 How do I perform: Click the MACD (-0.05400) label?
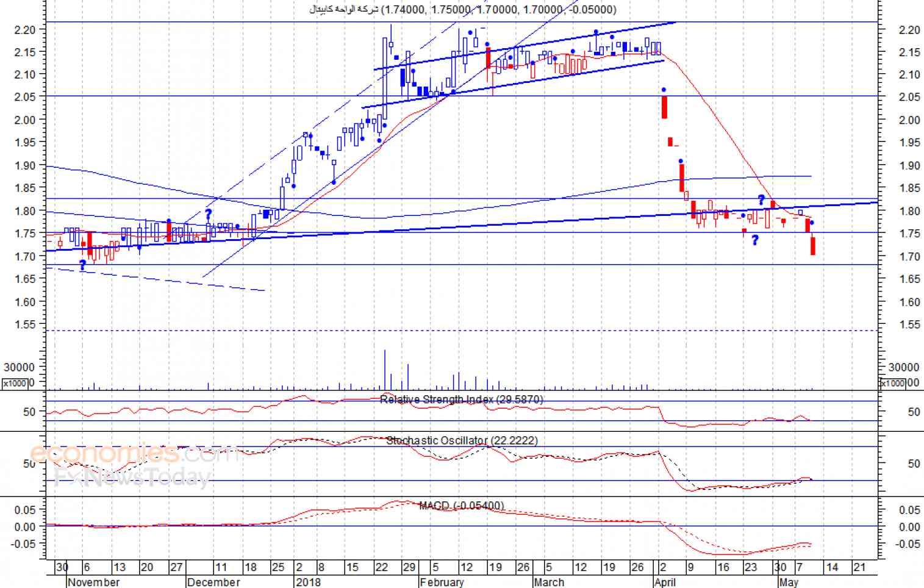pos(461,506)
